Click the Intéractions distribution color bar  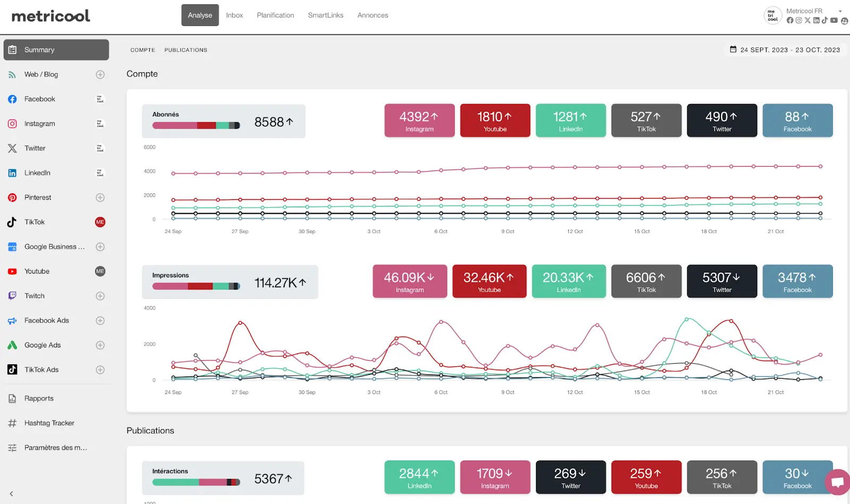[x=196, y=482]
